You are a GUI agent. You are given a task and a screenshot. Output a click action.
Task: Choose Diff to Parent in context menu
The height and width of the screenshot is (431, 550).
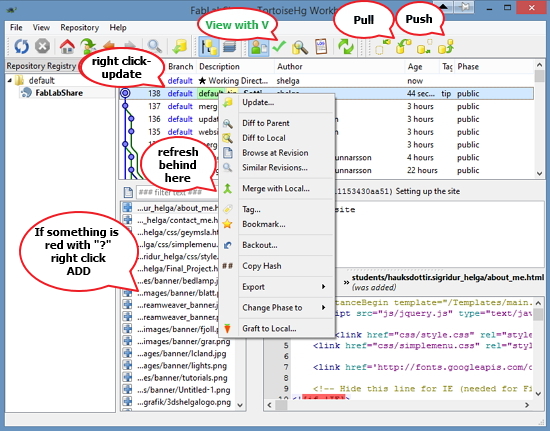[276, 123]
